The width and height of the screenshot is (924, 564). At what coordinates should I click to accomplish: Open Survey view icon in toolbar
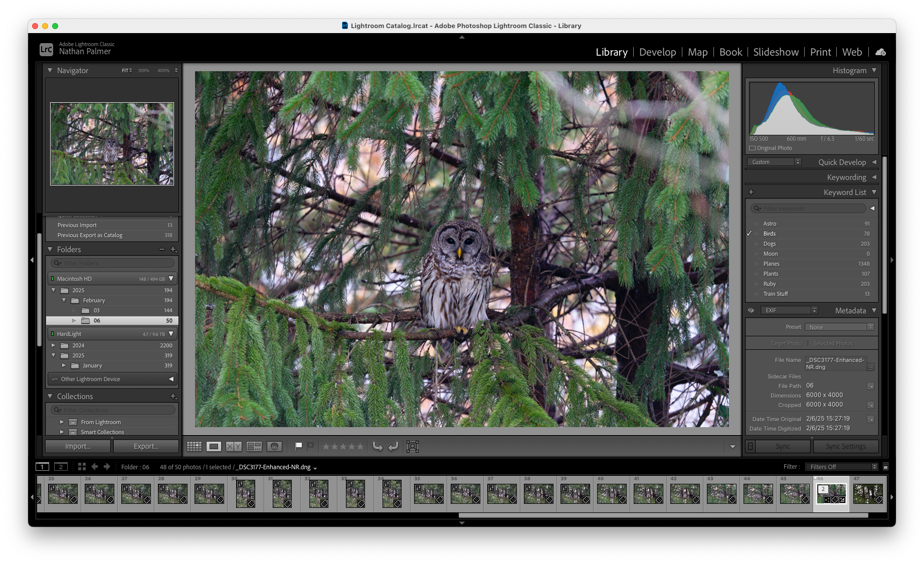point(254,446)
